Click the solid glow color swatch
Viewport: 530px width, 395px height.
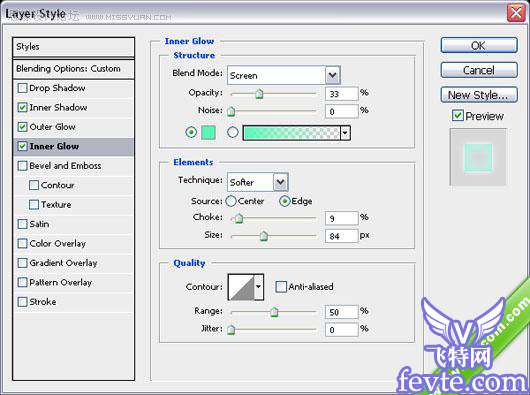[x=208, y=132]
